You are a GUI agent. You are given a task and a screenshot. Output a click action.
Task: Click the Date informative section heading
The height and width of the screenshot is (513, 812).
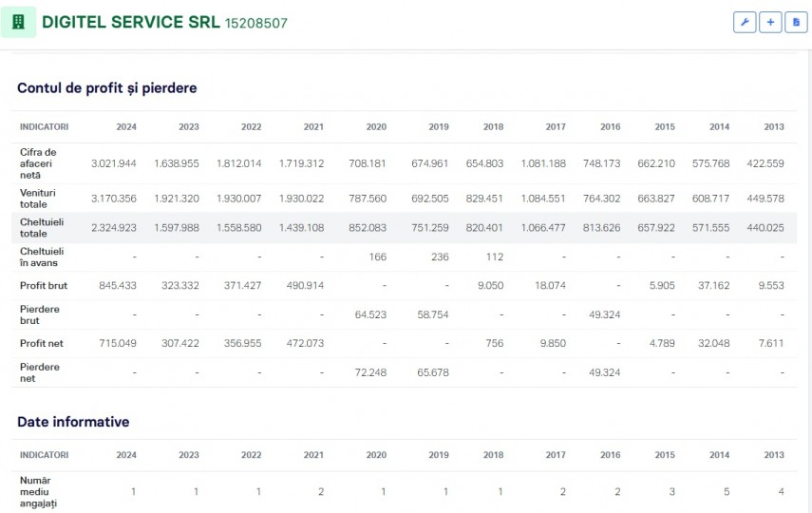pos(73,422)
